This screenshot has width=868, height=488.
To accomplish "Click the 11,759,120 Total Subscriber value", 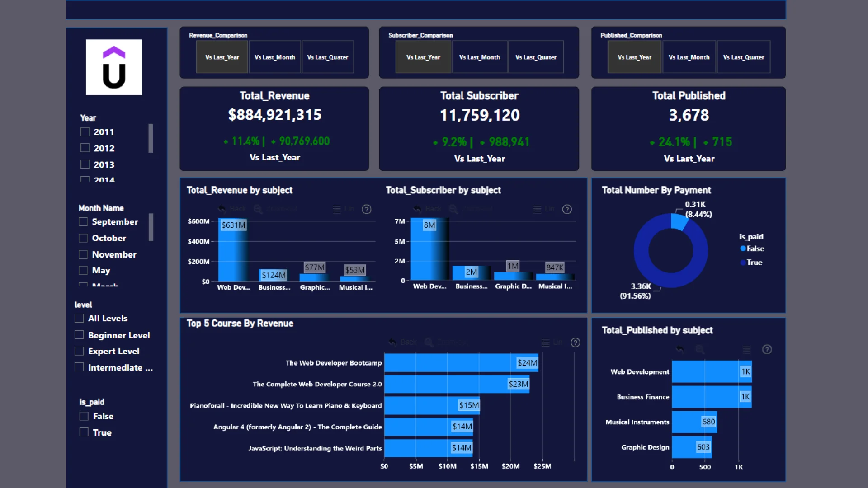I will (x=480, y=115).
